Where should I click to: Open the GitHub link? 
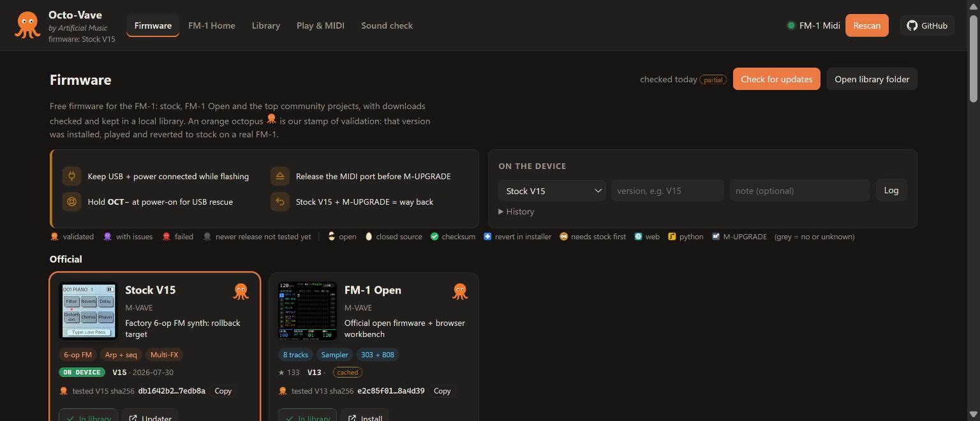(x=927, y=26)
